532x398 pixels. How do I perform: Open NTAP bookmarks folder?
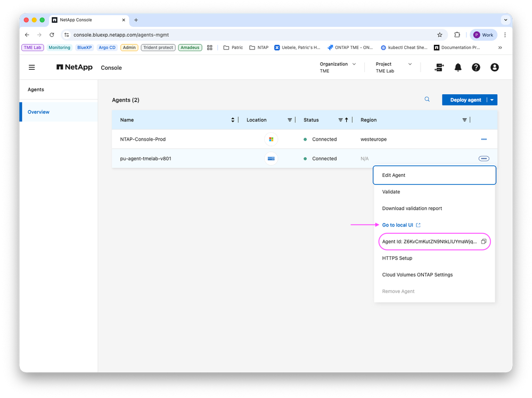click(259, 47)
